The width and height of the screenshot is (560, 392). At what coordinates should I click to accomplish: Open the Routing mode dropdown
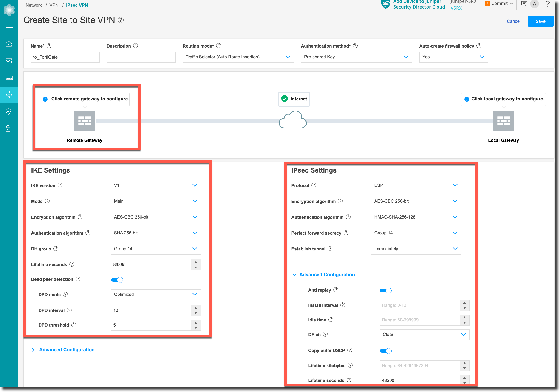[238, 57]
